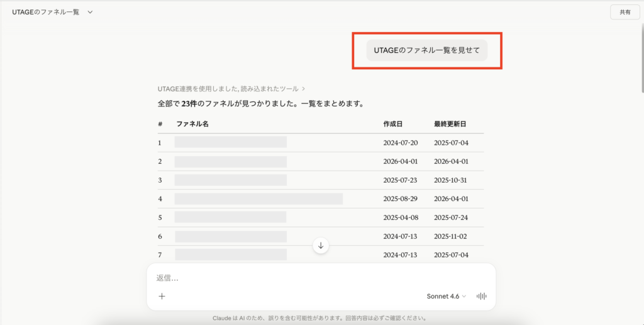Click the user message UTAGEのファネル一覧を見せて
This screenshot has width=644, height=325.
(427, 50)
